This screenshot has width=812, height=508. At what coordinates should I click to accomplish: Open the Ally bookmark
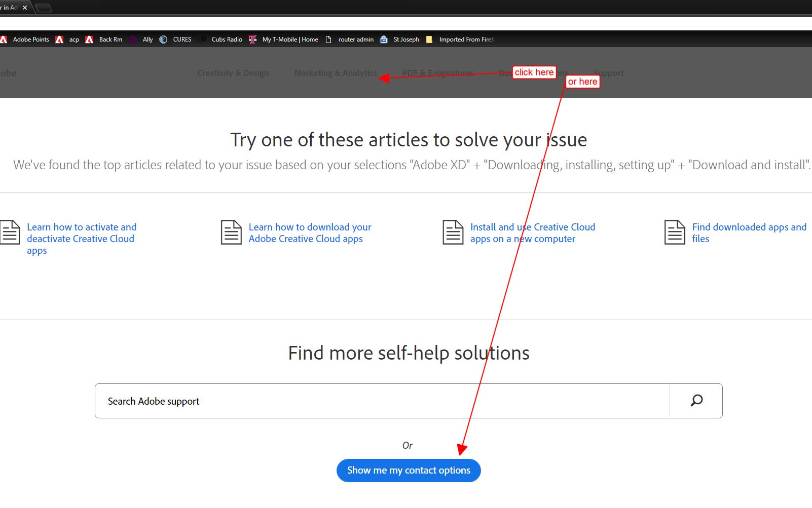[141, 40]
